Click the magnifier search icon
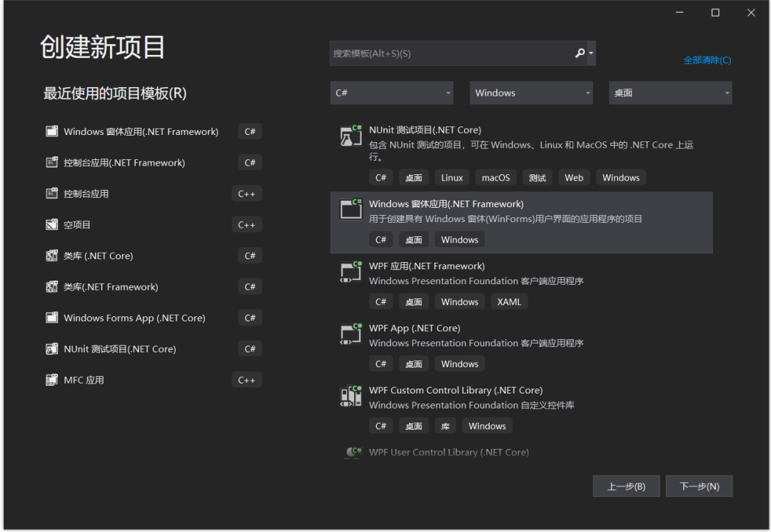Image resolution: width=771 pixels, height=532 pixels. [580, 53]
